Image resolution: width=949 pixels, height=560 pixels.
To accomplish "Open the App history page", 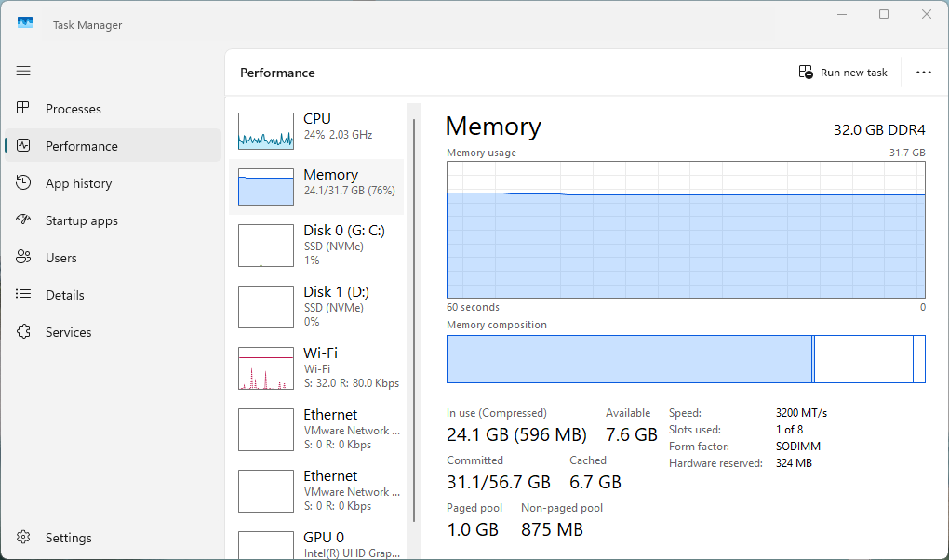I will 79,183.
